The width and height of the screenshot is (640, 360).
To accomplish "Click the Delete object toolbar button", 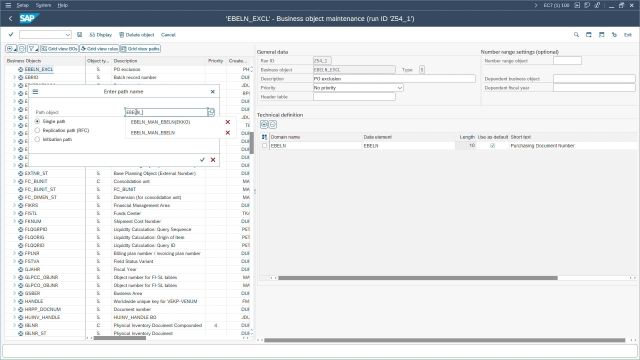I will tap(137, 35).
